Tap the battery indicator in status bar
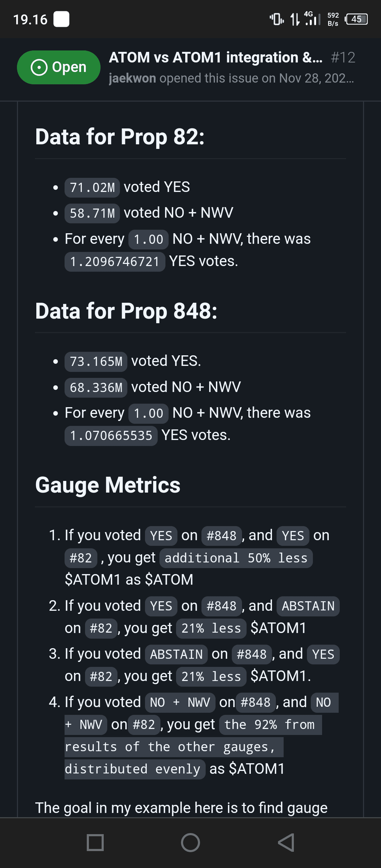Screen dimensions: 381x868 357,19
